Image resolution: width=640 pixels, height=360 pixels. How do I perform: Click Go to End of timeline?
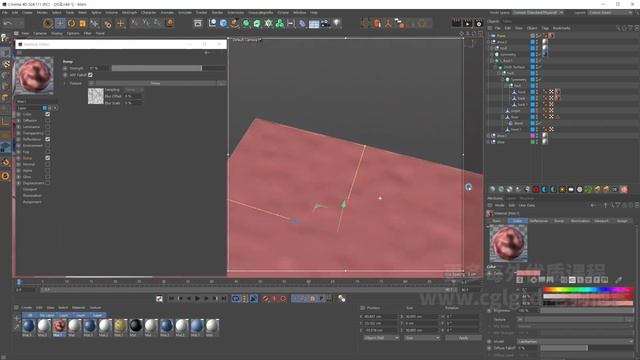[x=224, y=299]
